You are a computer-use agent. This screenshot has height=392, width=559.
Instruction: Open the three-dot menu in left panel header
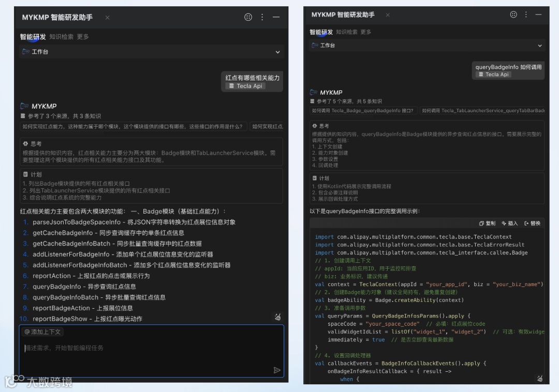point(262,17)
